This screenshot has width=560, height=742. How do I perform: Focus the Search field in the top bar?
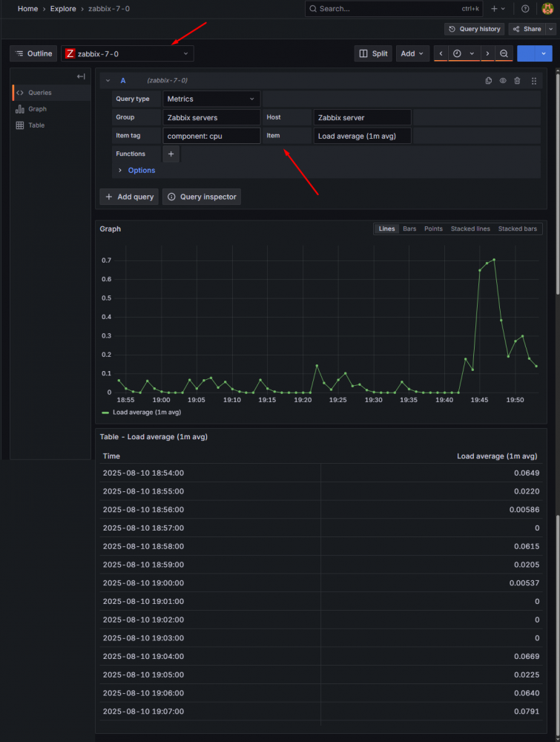[394, 8]
